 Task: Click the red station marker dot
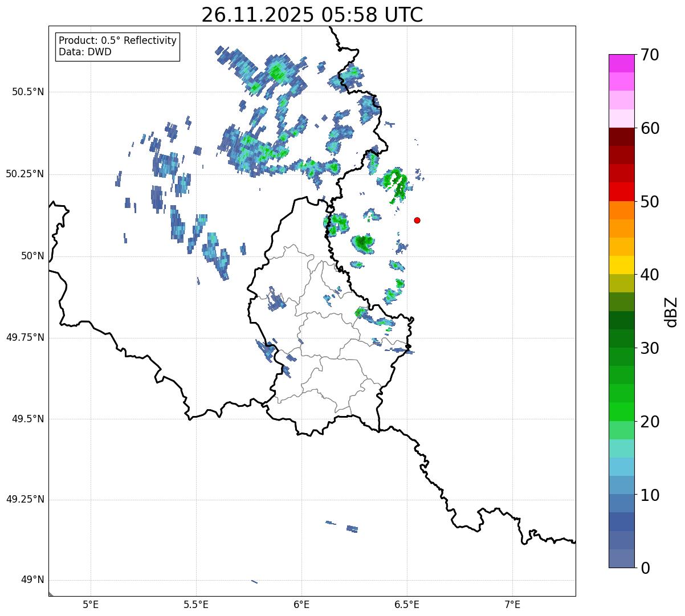pos(417,220)
